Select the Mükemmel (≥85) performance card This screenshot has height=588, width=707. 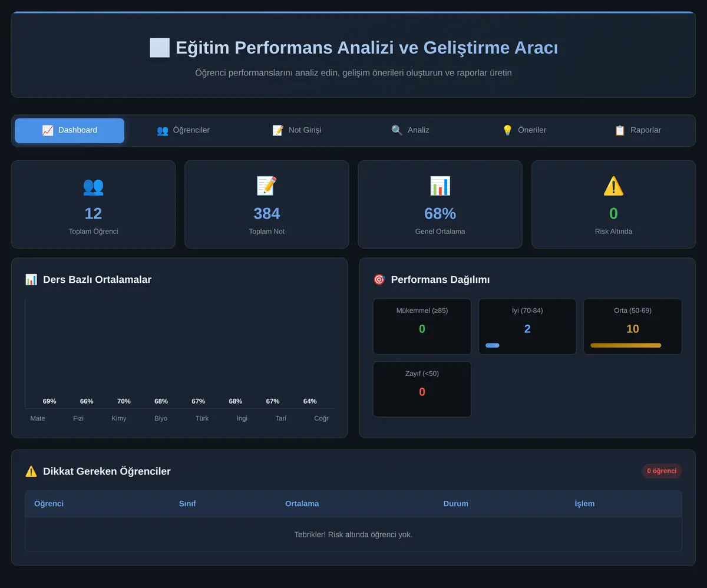coord(422,326)
